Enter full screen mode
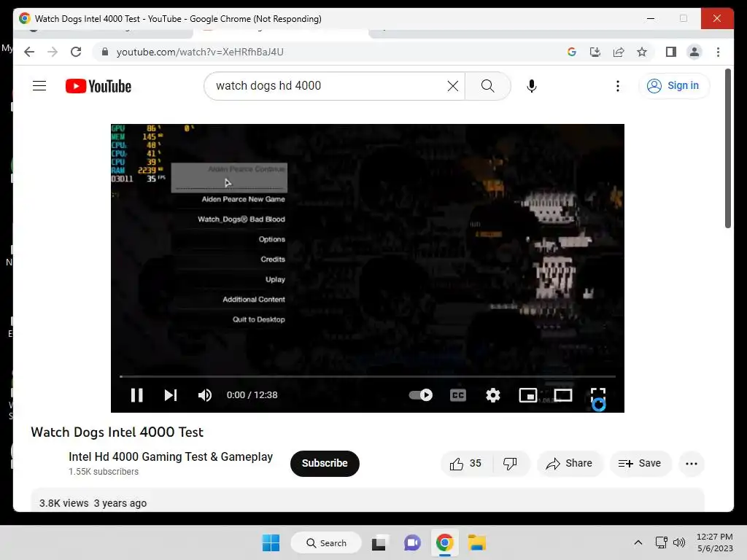This screenshot has height=560, width=747. pyautogui.click(x=598, y=396)
